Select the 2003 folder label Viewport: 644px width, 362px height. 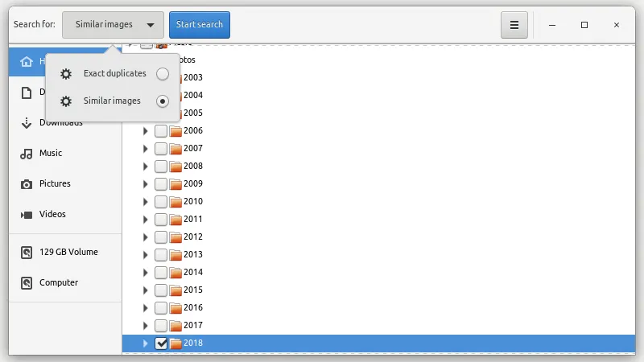point(193,77)
